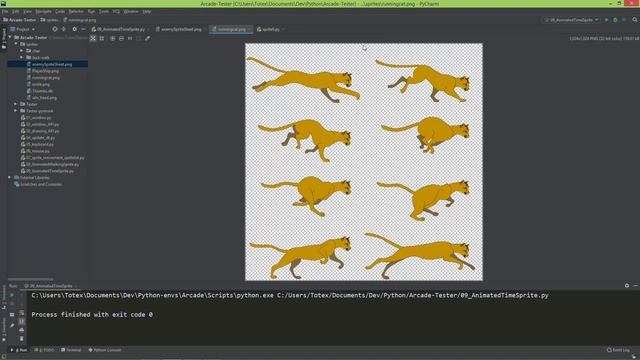The height and width of the screenshot is (360, 640).
Task: Expand the Tester-pymunk folder
Action: pos(16,111)
